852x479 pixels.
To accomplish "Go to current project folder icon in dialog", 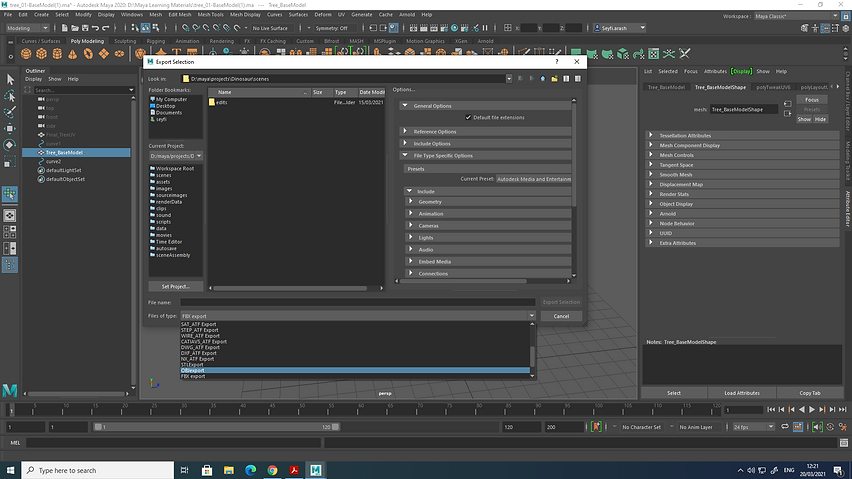I will coord(542,79).
